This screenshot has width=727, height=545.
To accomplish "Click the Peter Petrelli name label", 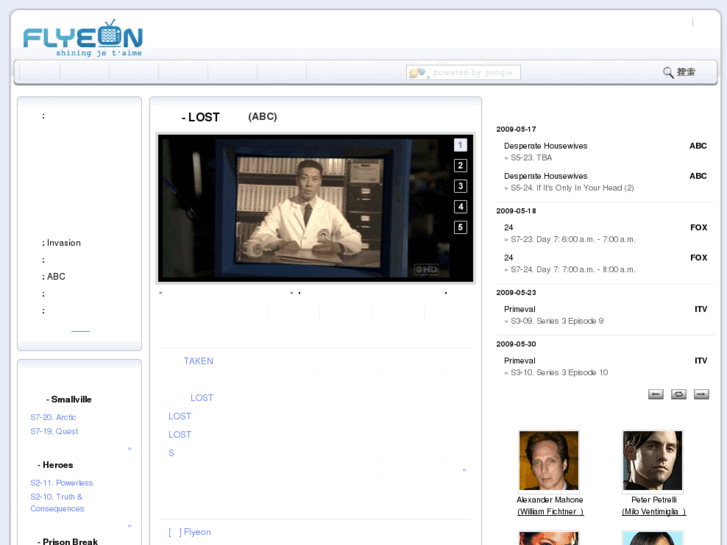I will [x=654, y=500].
